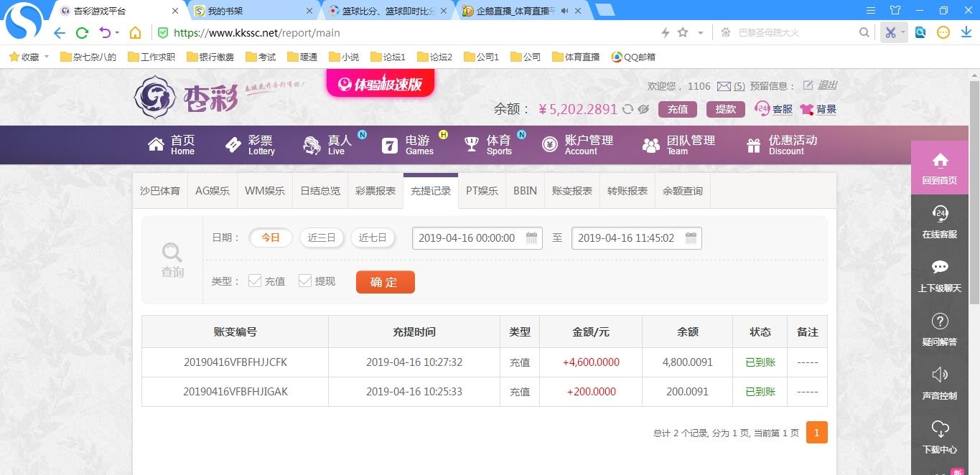Bookmark this page with the star icon
980x475 pixels.
point(683,32)
